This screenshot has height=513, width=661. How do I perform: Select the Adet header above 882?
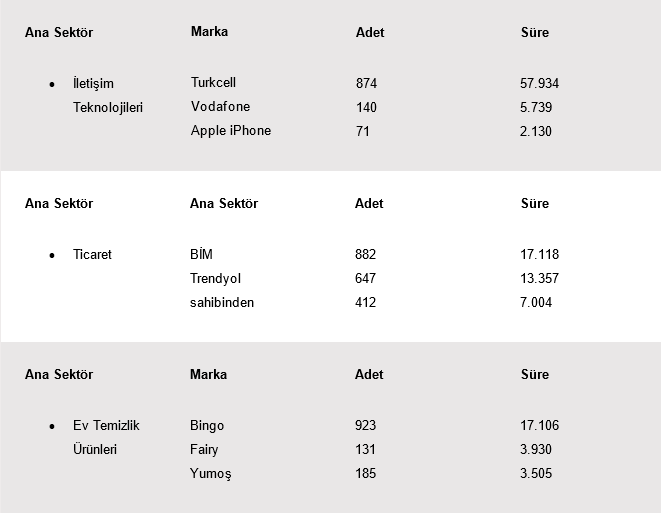[369, 204]
